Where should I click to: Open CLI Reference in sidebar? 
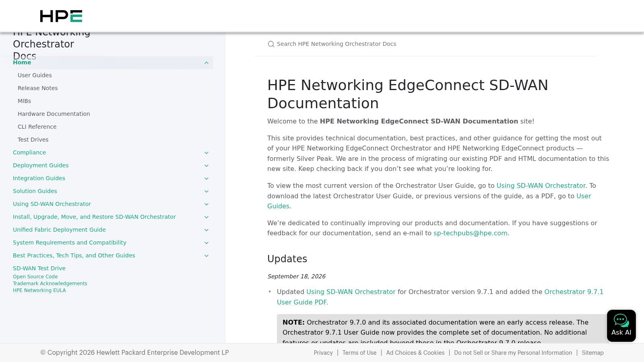coord(37,127)
